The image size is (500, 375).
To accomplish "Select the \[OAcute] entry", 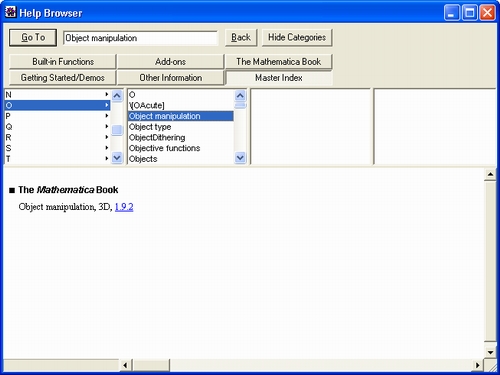I will click(181, 105).
